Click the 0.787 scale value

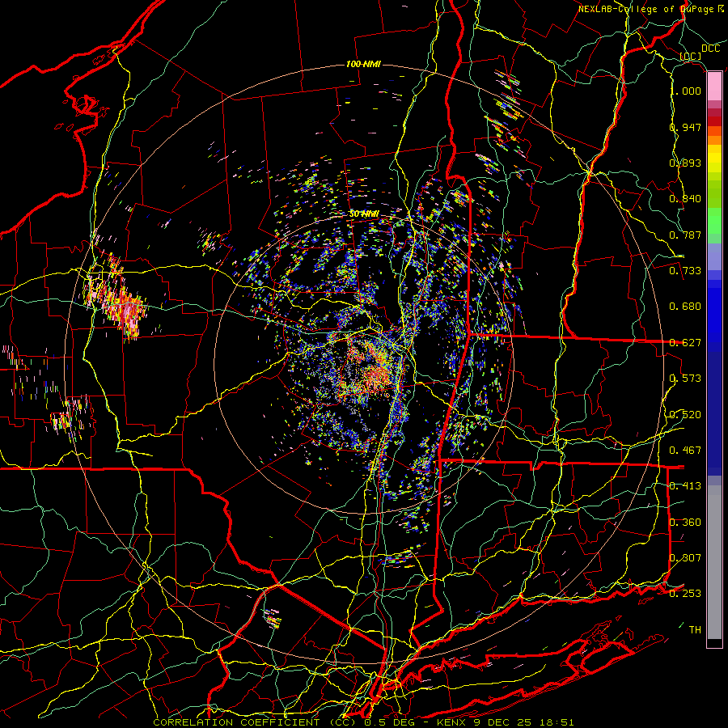pyautogui.click(x=685, y=235)
